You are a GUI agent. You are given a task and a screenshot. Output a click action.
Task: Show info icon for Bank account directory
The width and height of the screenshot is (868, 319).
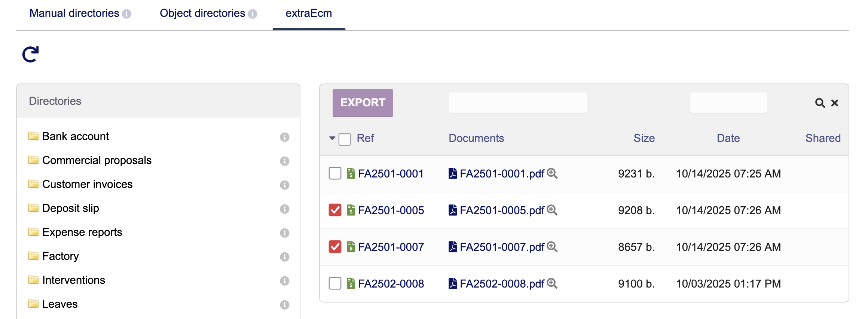tap(284, 137)
